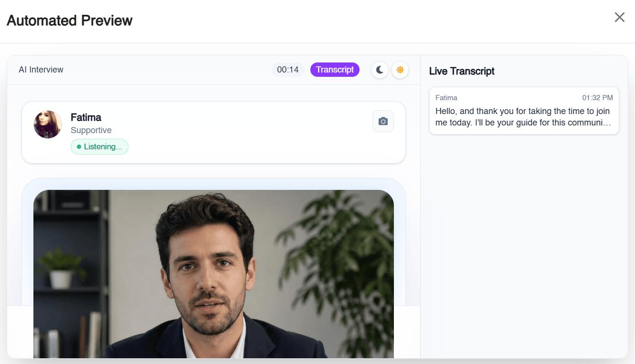Image resolution: width=635 pixels, height=364 pixels.
Task: Click the Automated Preview title
Action: (x=70, y=21)
